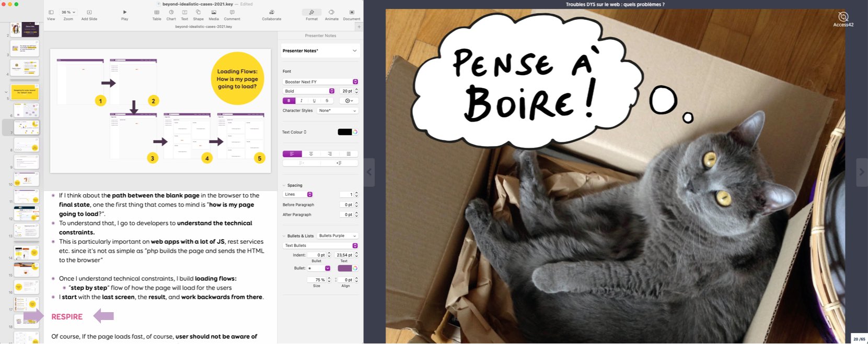868x344 pixels.
Task: Go to the previous slide in viewer
Action: 369,172
